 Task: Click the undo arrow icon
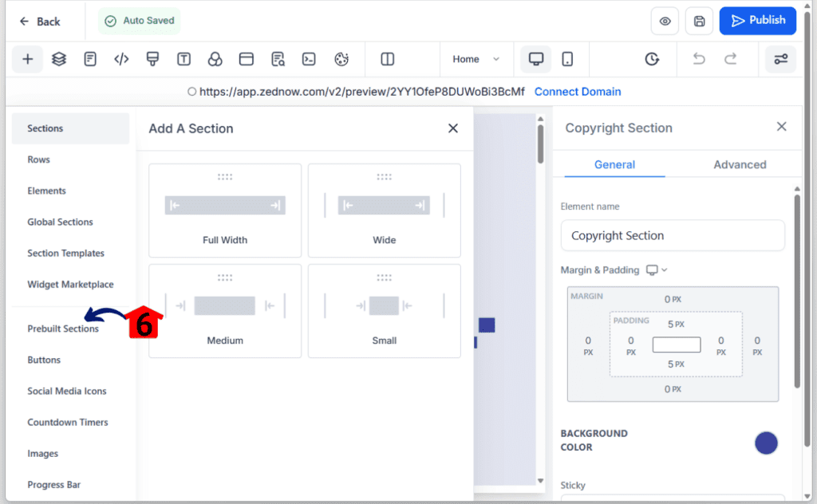(x=699, y=59)
